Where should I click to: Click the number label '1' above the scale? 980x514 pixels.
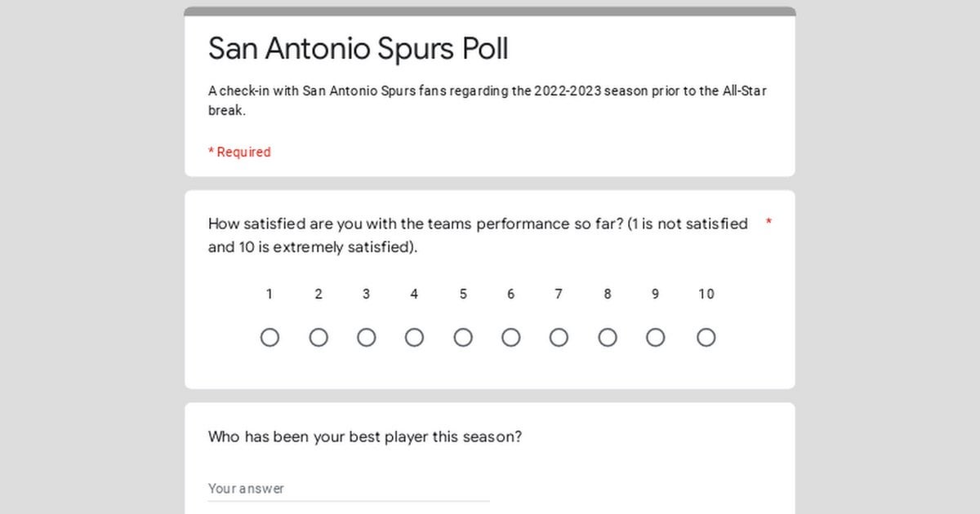[x=269, y=295]
